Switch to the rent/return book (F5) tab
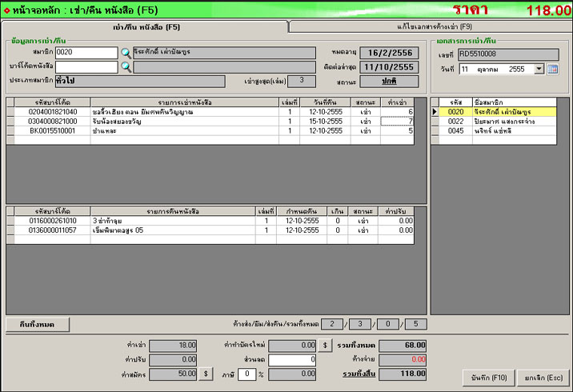 pos(145,27)
